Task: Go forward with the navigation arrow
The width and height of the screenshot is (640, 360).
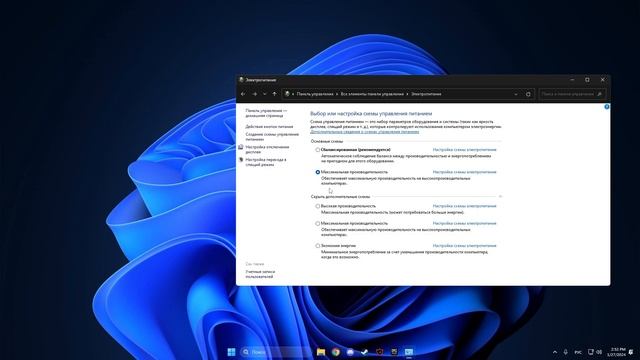Action: (x=255, y=94)
